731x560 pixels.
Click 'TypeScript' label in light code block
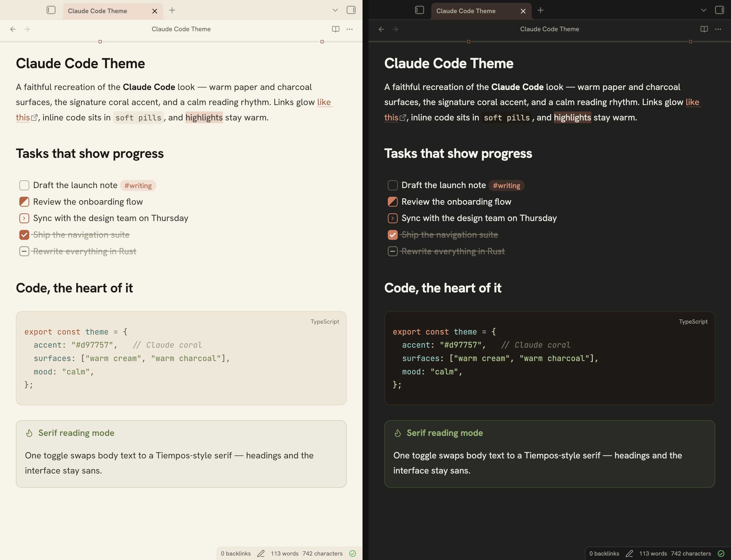coord(325,322)
